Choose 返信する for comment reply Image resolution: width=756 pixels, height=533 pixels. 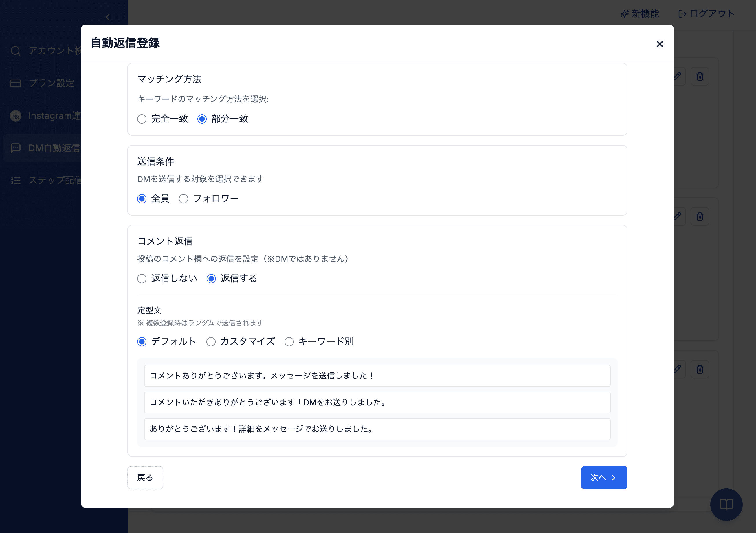point(211,279)
